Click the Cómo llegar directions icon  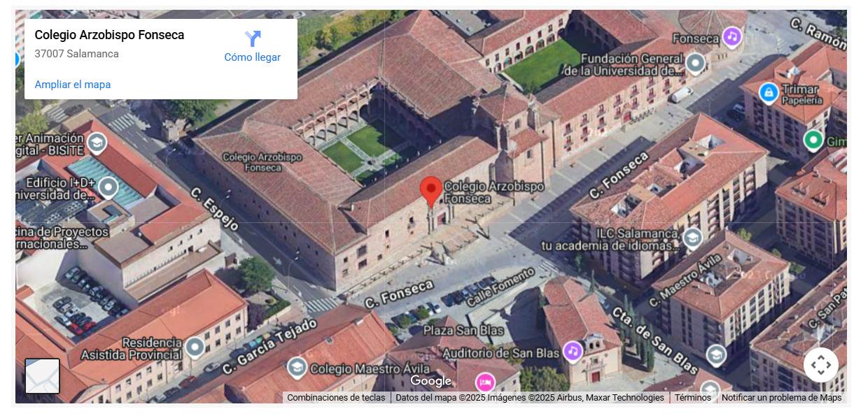point(252,39)
